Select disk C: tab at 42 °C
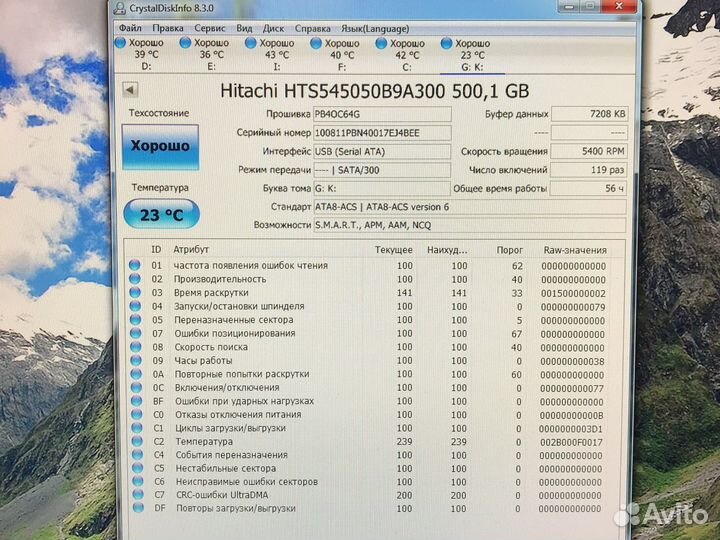The width and height of the screenshot is (720, 540). tap(400, 55)
